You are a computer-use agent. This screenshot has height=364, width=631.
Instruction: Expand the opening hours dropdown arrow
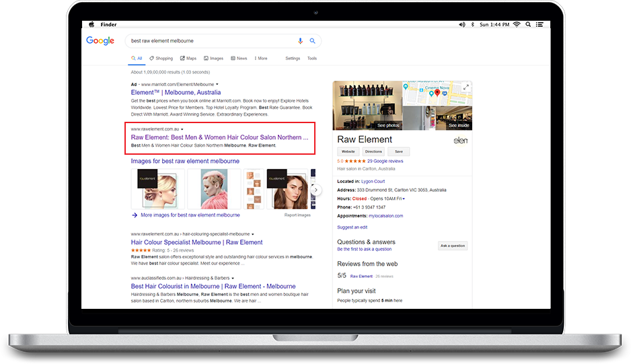(x=404, y=199)
